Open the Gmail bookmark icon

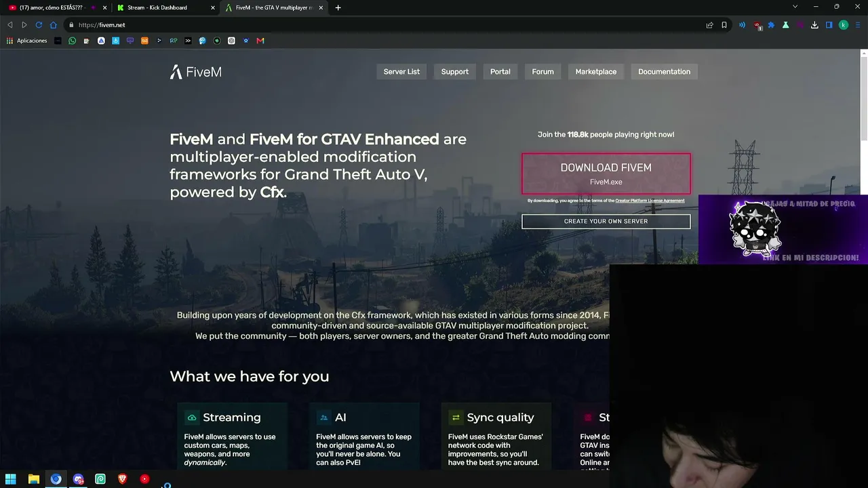[260, 41]
